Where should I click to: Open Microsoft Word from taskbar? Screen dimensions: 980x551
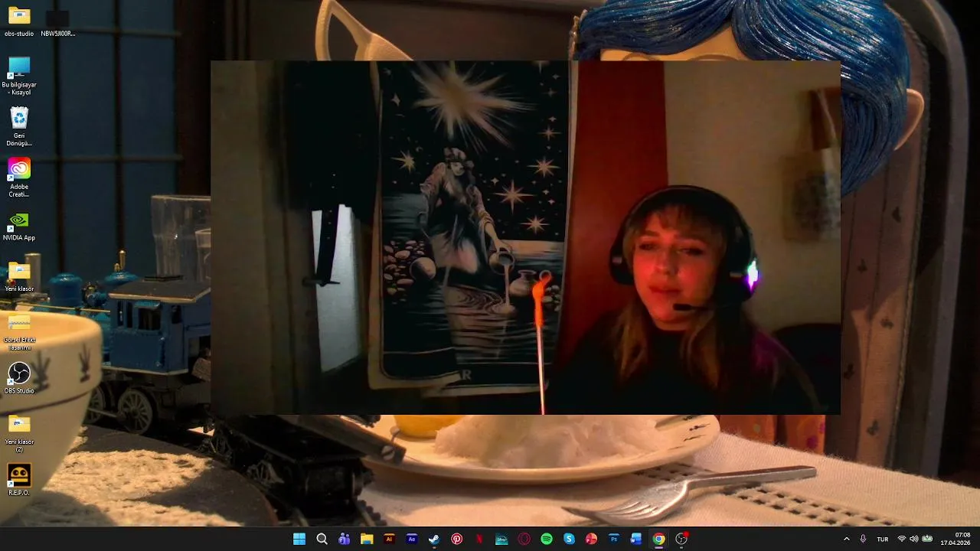[636, 539]
